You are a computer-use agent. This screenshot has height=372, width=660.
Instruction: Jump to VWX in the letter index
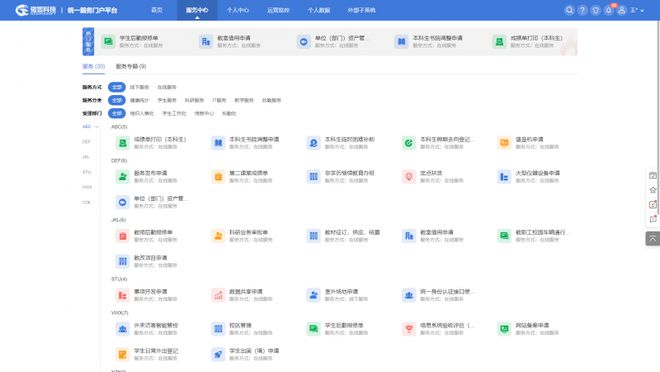pos(87,187)
